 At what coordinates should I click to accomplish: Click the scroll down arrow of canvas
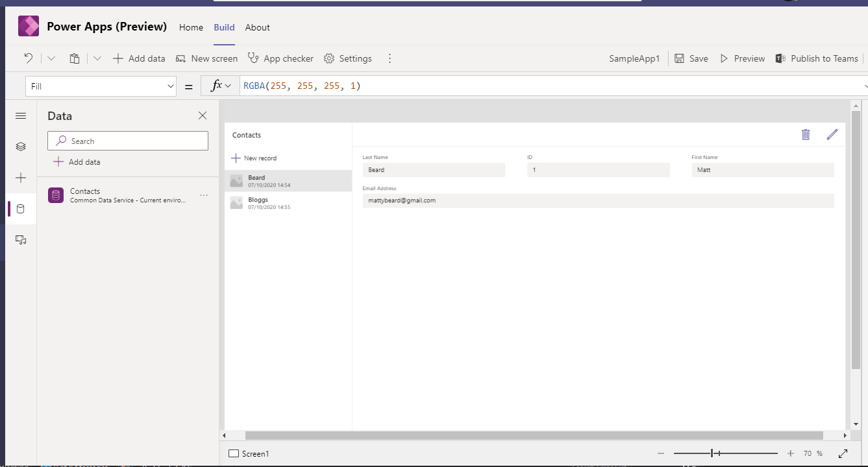[856, 424]
